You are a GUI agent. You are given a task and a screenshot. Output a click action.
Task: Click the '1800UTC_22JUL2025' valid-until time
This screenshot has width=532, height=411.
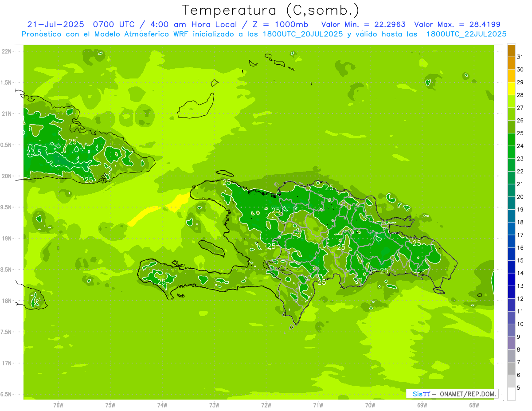(x=466, y=34)
